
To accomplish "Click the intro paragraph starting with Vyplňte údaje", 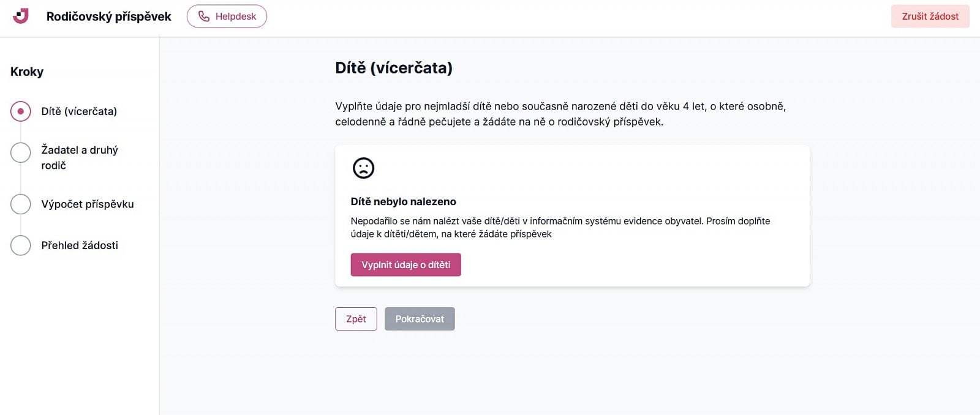I will (560, 114).
